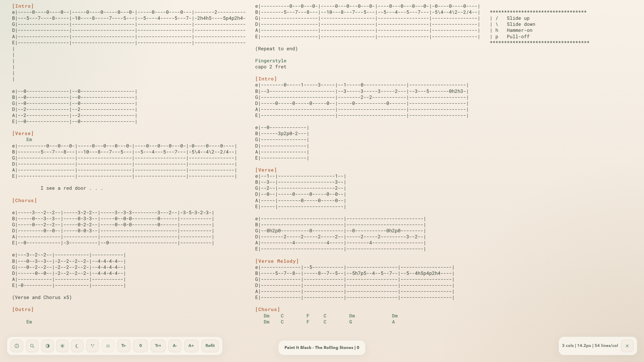Switch to dark mode via moon icon
Viewport: 644px width, 362px height.
point(77,346)
